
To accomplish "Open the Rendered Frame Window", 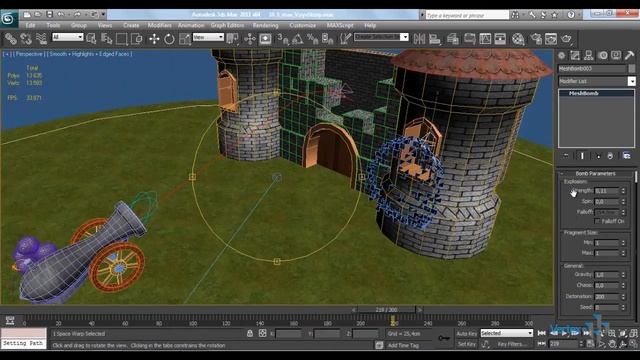I will pos(551,39).
